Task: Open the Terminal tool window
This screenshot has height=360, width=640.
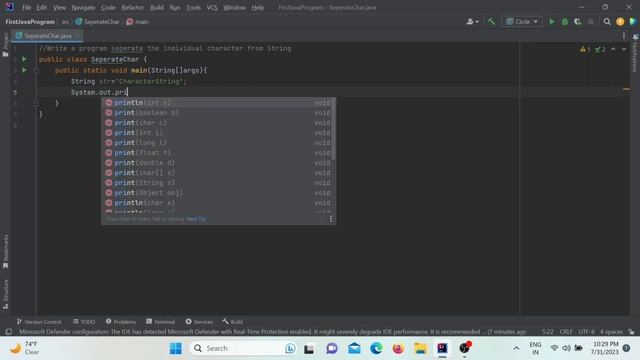Action: pyautogui.click(x=160, y=322)
